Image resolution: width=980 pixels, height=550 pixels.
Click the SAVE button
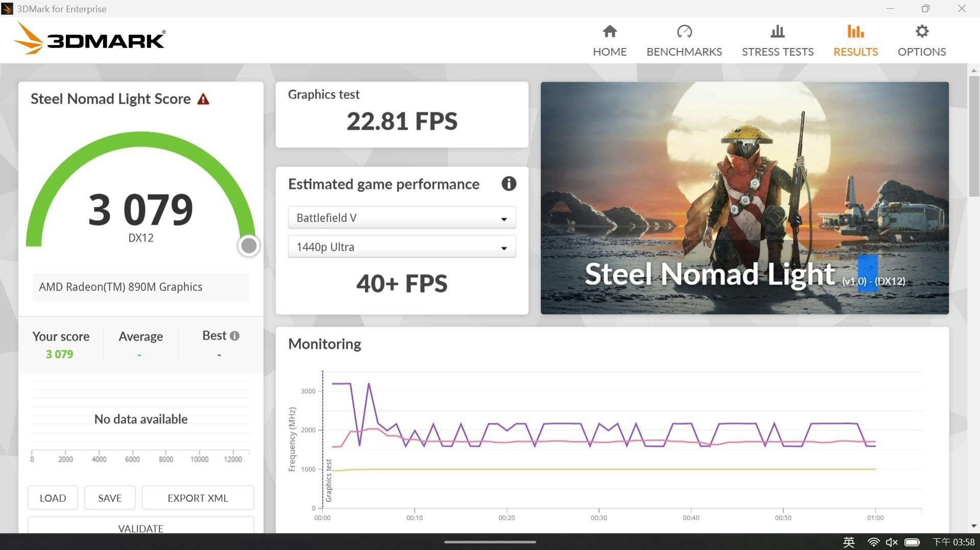(110, 498)
